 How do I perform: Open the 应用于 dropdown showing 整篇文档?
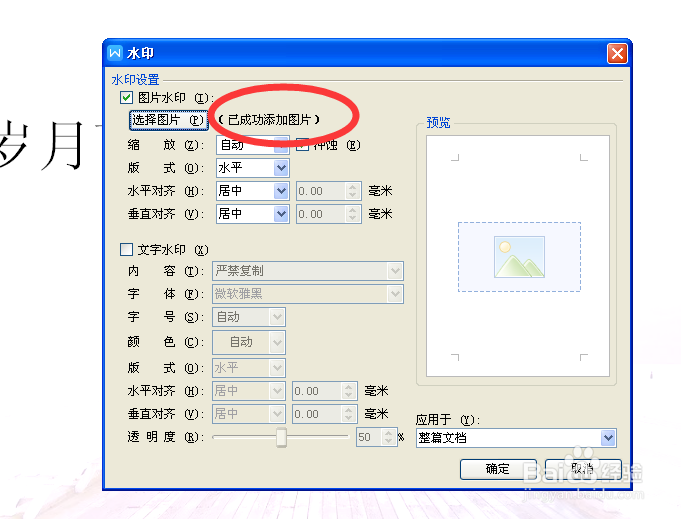pyautogui.click(x=516, y=438)
